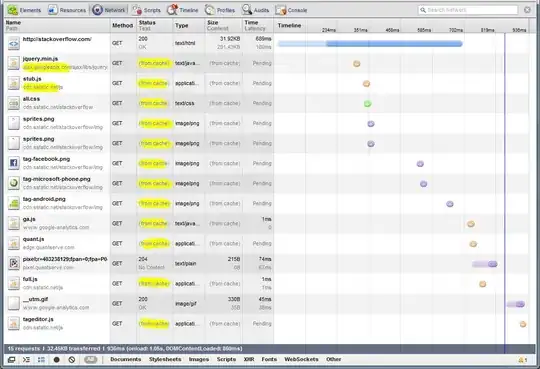Toggle the dock to window icon
This screenshot has width=540, height=369.
click(11, 360)
